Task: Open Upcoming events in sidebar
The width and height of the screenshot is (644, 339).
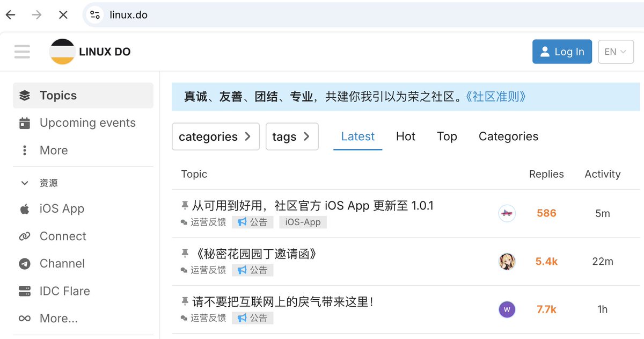Action: pyautogui.click(x=83, y=123)
